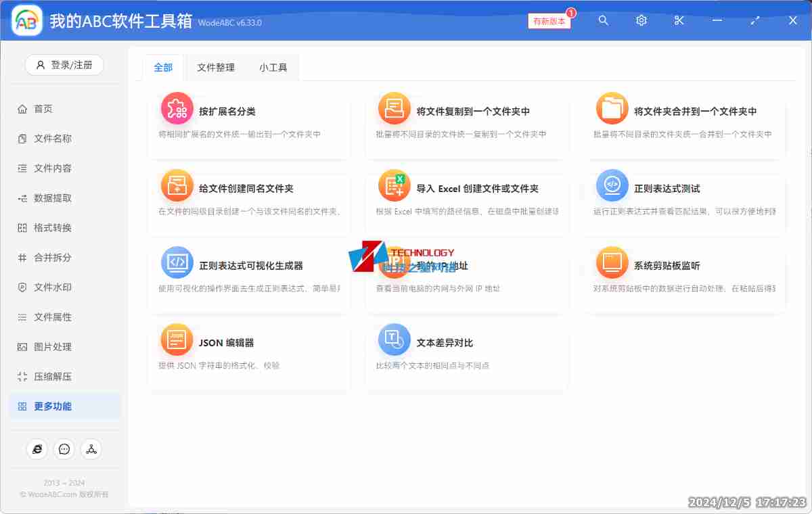Click the search magnifier icon
Image resolution: width=812 pixels, height=514 pixels.
603,20
